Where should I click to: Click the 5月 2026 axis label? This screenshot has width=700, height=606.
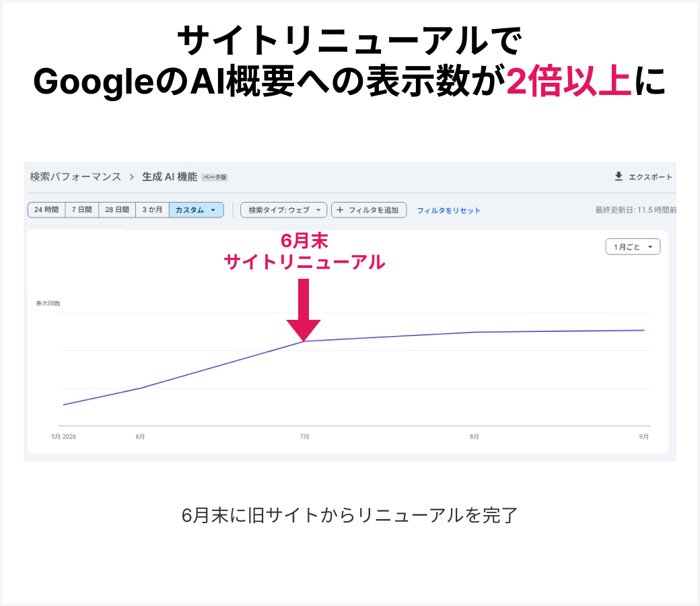[x=63, y=436]
